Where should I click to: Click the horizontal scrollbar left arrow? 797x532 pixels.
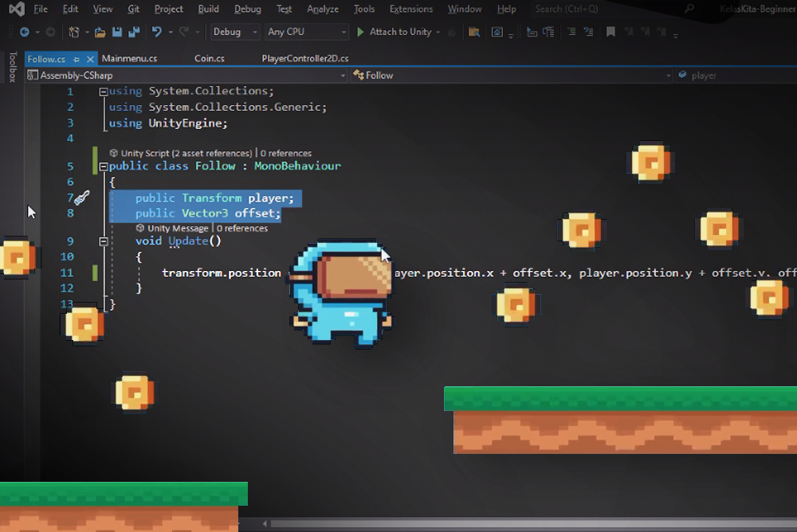tap(265, 523)
